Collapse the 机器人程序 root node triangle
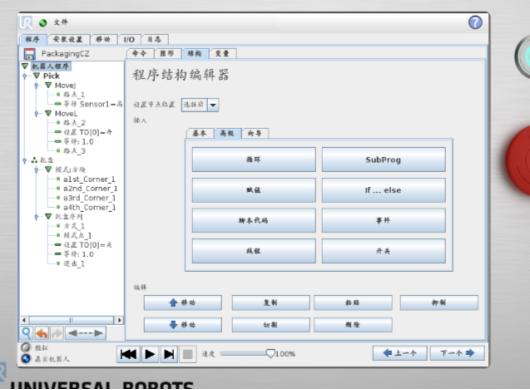 click(25, 66)
